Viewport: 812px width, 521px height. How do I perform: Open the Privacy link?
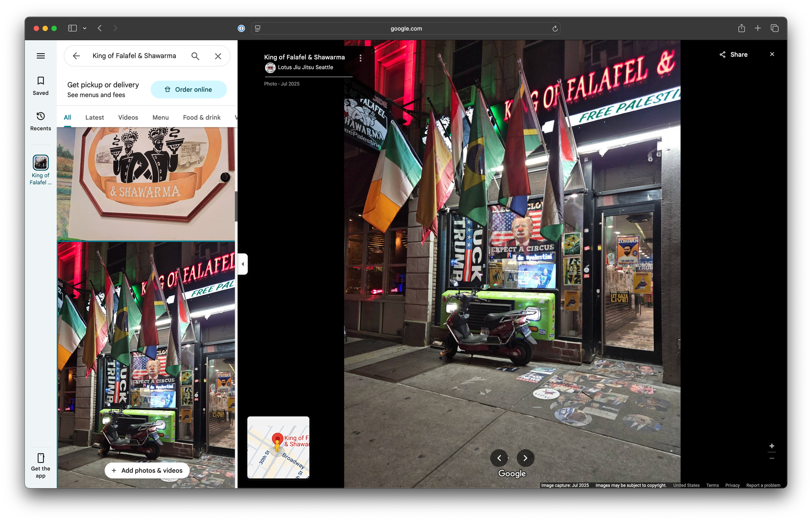click(732, 485)
